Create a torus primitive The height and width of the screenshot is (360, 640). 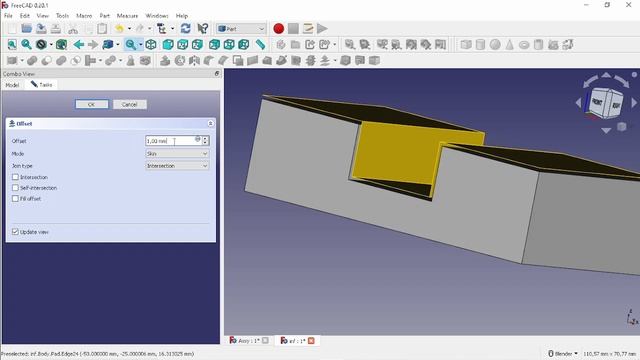[x=524, y=44]
